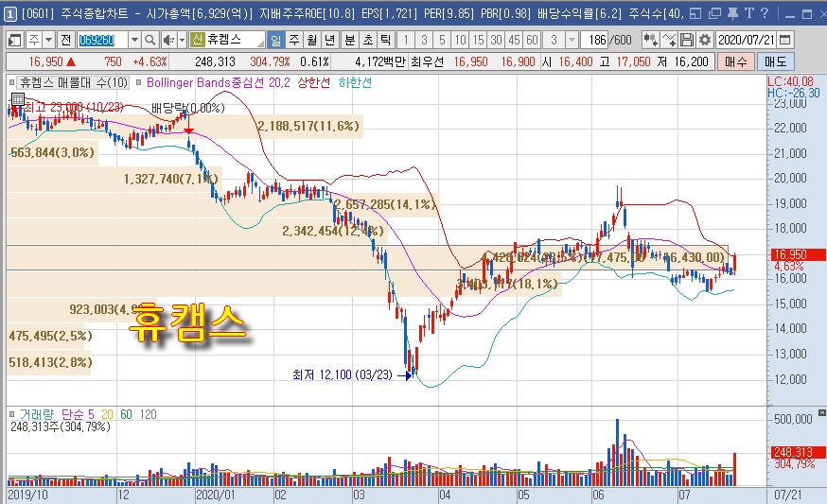Click the 거래량 volume label
The image size is (827, 504).
37,414
